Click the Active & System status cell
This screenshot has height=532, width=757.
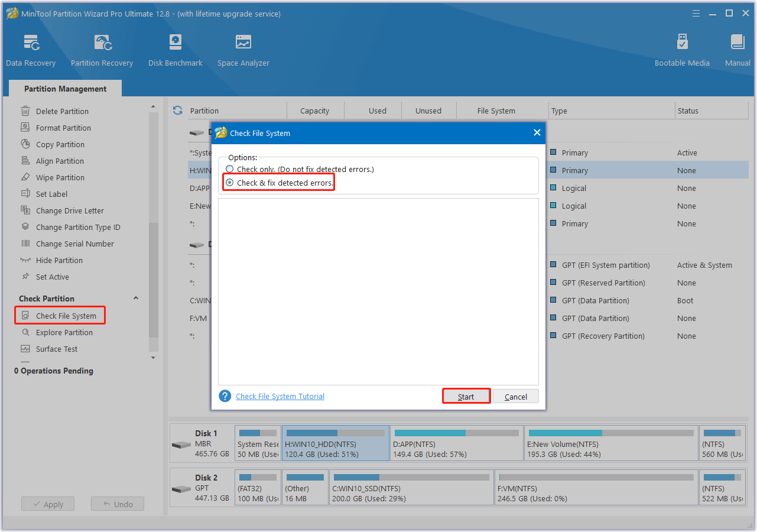pyautogui.click(x=704, y=265)
